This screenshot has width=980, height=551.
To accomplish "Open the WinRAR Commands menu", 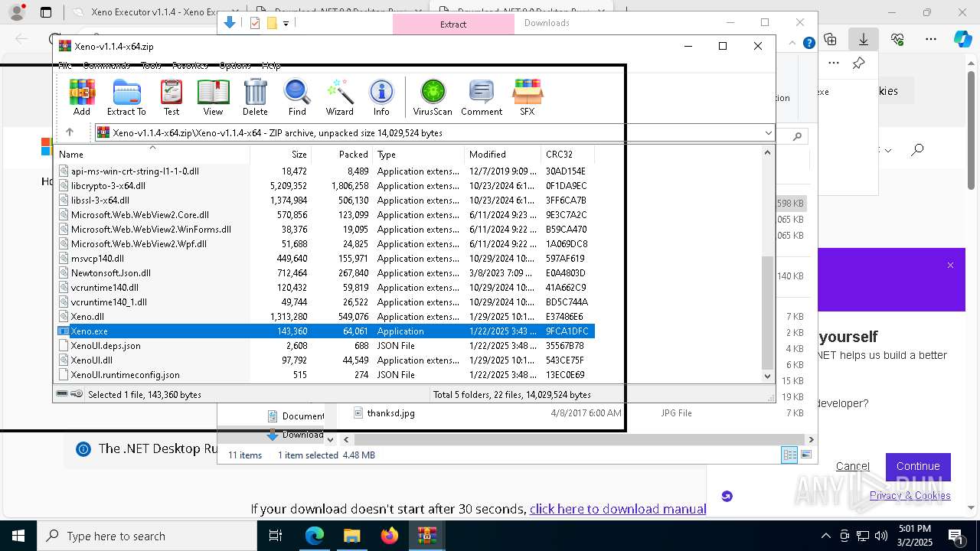I will [106, 66].
